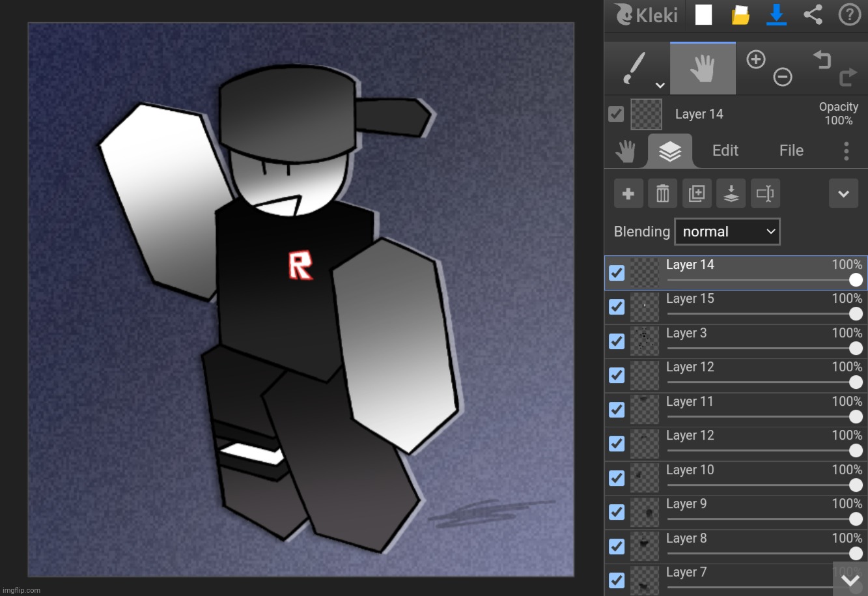Toggle visibility checkbox for Layer 11
Viewport: 868px width, 596px height.
tap(617, 410)
